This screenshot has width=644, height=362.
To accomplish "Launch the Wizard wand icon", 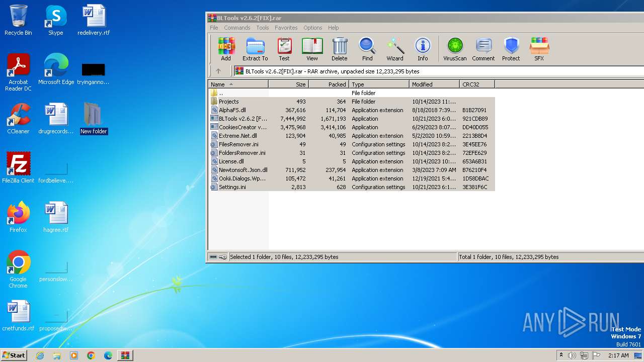I will pos(395,49).
